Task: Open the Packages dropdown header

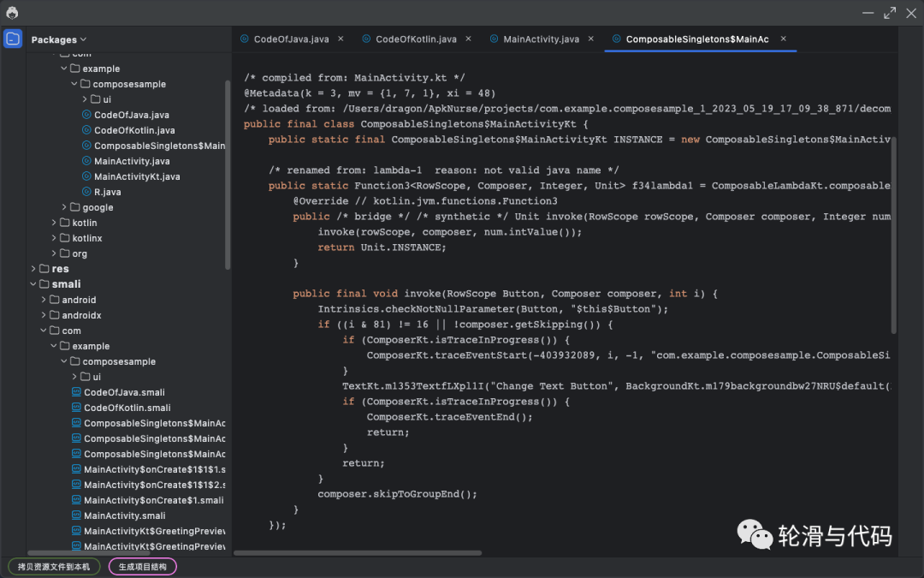Action: click(59, 39)
